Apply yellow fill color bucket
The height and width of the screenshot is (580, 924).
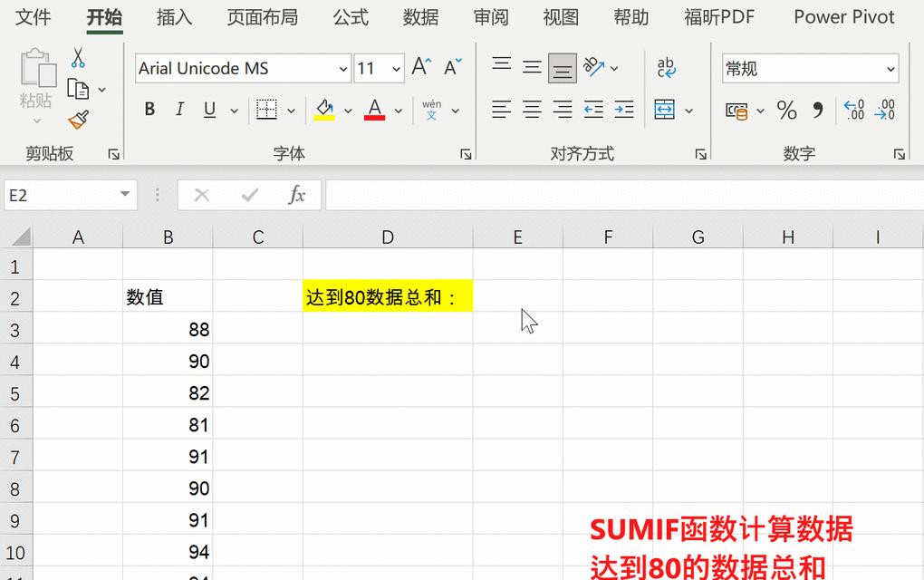[324, 110]
